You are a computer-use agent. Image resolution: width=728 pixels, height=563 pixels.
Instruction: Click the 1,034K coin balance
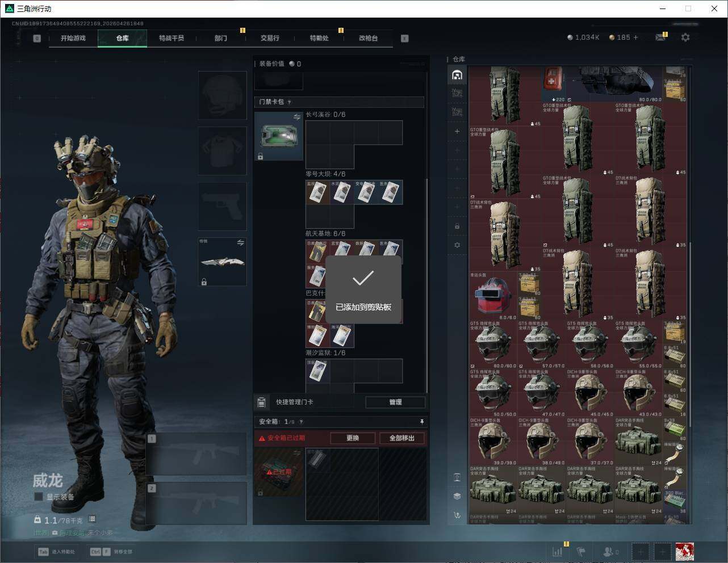583,37
